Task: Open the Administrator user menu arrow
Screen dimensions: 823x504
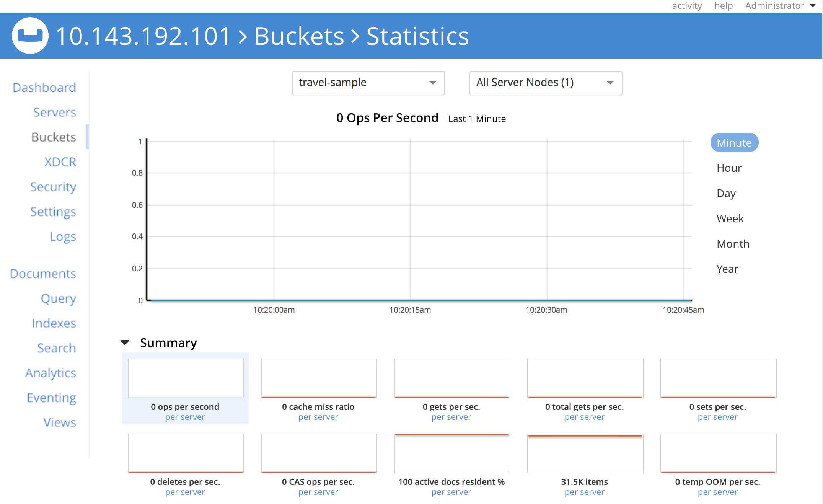Action: (x=813, y=6)
